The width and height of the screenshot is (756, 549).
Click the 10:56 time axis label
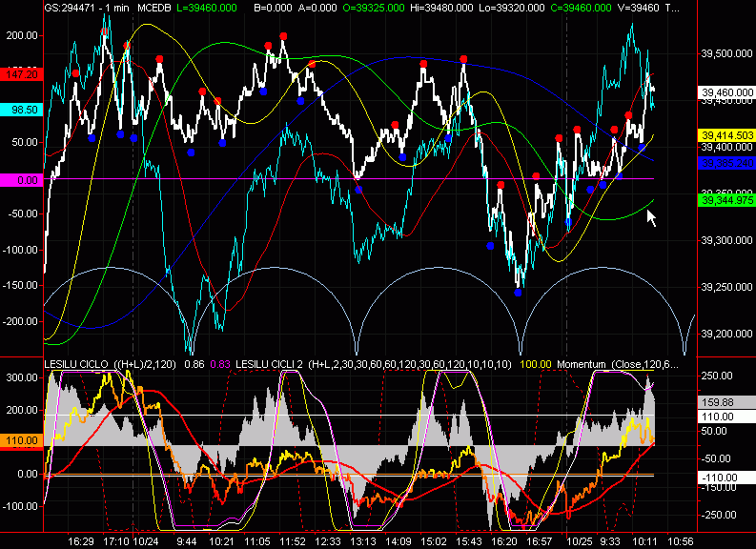pyautogui.click(x=681, y=541)
